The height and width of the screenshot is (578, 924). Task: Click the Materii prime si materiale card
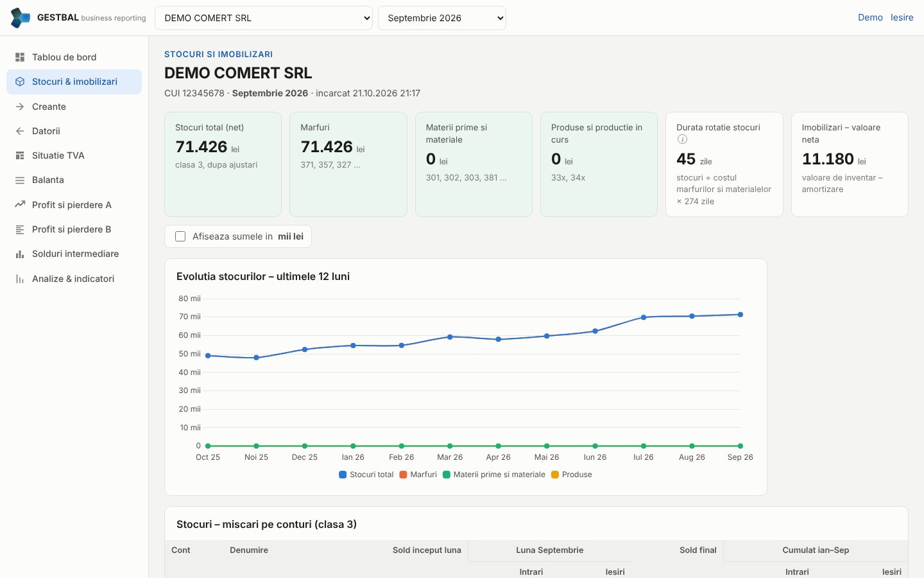(474, 164)
